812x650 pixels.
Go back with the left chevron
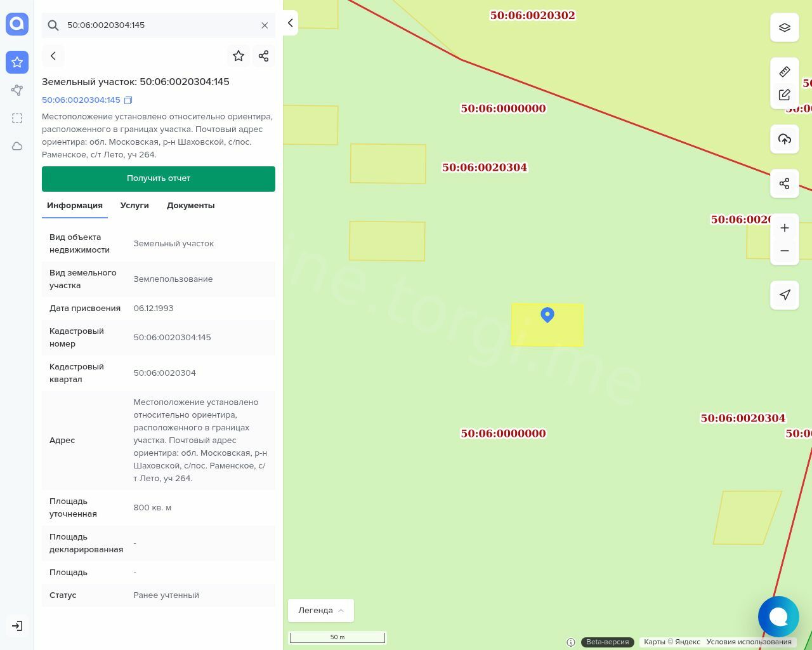click(x=53, y=56)
